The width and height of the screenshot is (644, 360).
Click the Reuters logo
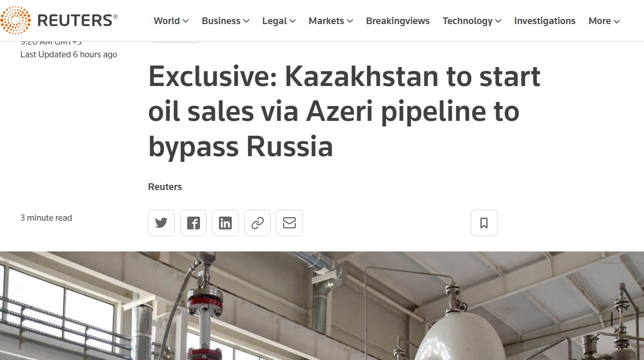pyautogui.click(x=59, y=20)
